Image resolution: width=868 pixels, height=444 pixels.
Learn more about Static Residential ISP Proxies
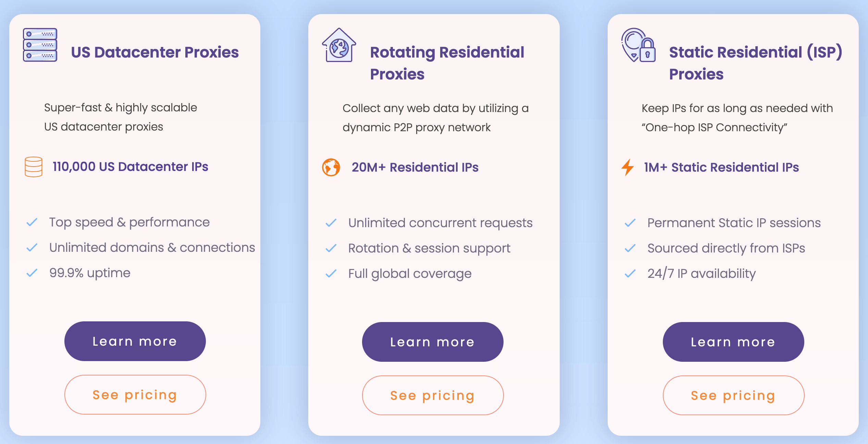coord(733,342)
